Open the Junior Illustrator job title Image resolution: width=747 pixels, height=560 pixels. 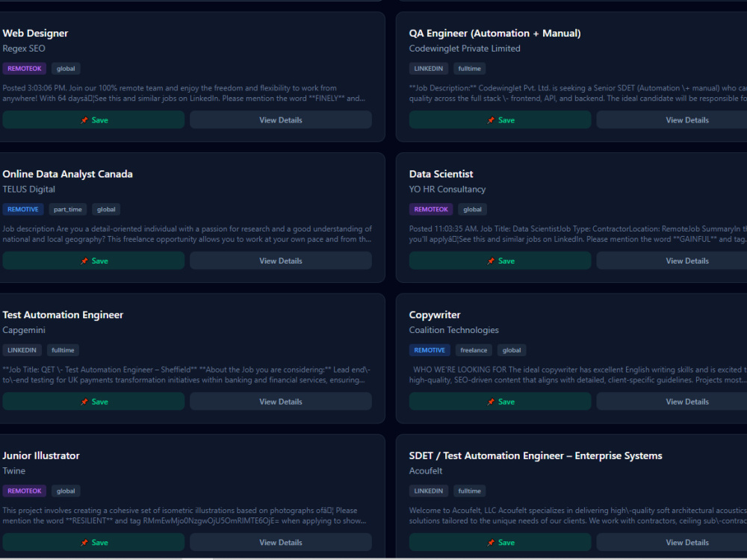pos(41,455)
